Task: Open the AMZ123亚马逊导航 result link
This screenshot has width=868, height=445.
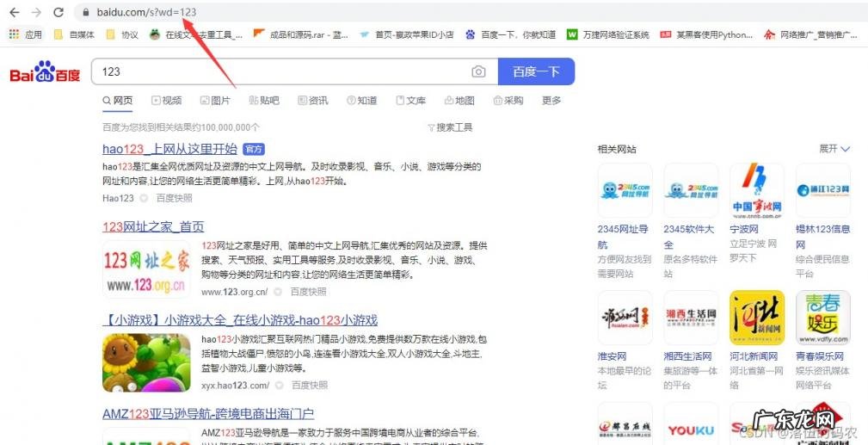Action: 208,413
